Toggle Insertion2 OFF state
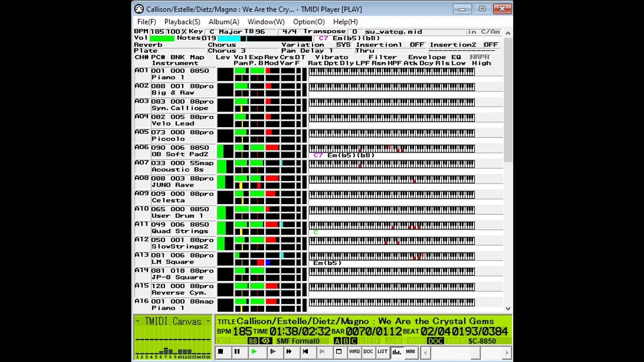Viewport: 644px width, 362px height. click(491, 45)
